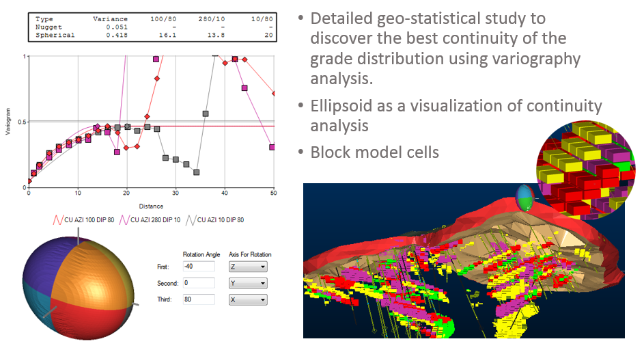644x350 pixels.
Task: Click the gray variogram point at distance 36
Action: [x=206, y=113]
